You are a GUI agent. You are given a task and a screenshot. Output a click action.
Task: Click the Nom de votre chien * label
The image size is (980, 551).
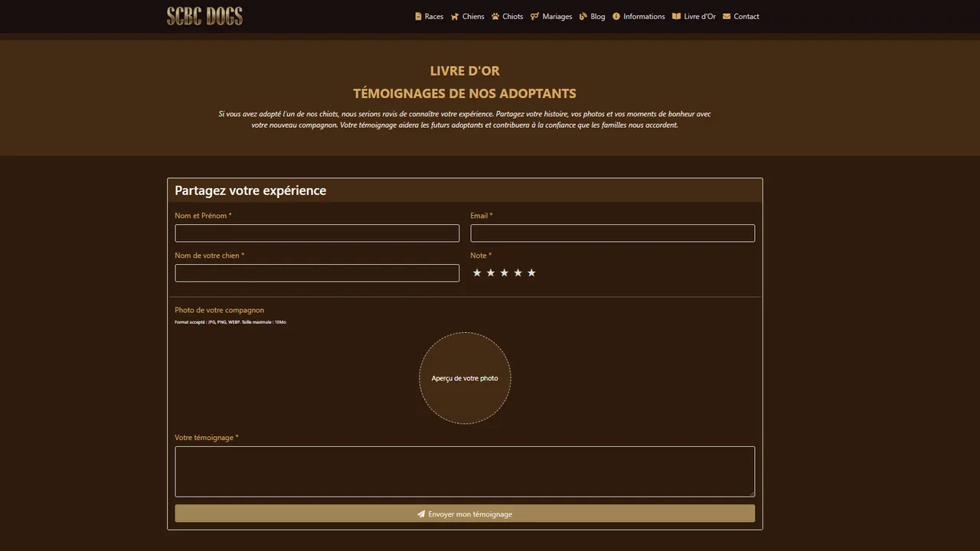210,256
